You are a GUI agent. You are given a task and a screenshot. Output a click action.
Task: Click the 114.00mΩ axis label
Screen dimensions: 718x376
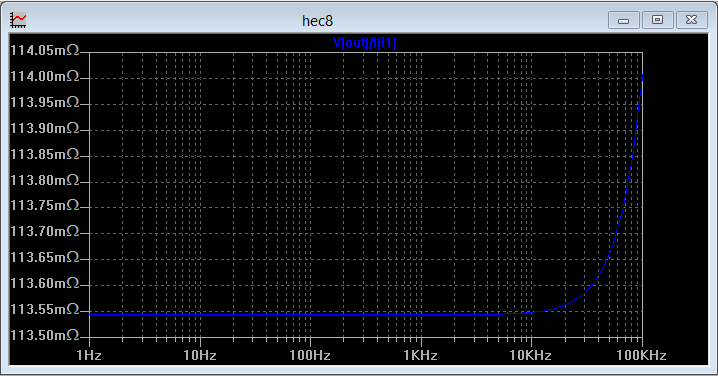click(45, 76)
